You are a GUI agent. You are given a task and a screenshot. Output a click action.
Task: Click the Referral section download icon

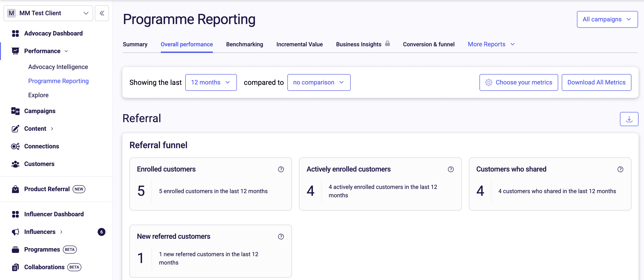pyautogui.click(x=629, y=119)
